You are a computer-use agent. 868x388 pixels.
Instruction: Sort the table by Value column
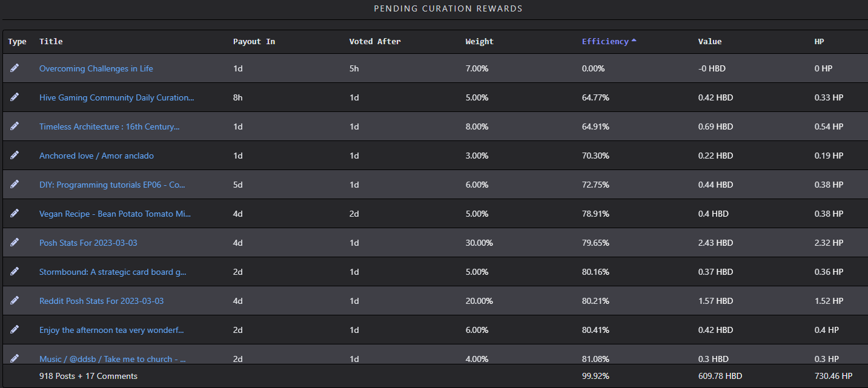pos(709,42)
